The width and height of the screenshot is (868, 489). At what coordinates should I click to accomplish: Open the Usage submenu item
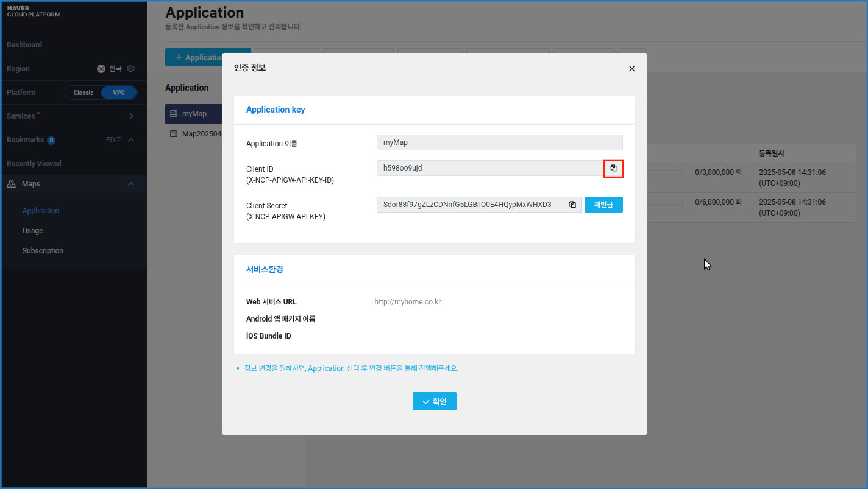[x=33, y=231]
